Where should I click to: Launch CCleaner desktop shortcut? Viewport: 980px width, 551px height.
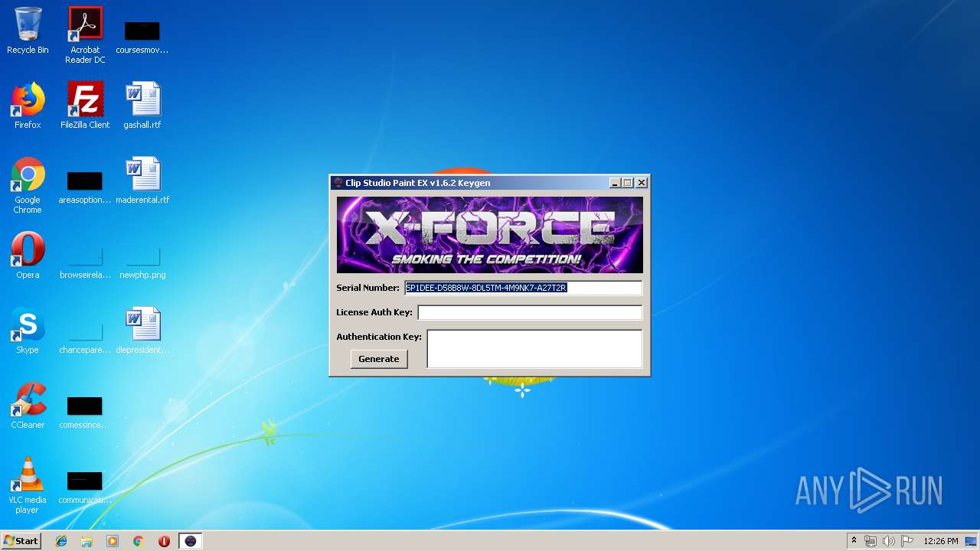click(x=28, y=406)
